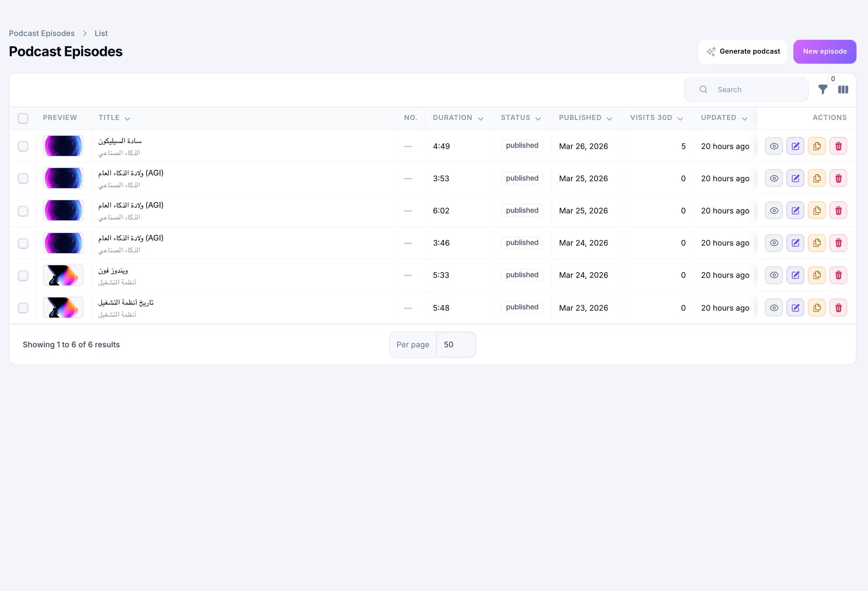The image size is (868, 591).
Task: Open preview thumbnail of 4:49 episode
Action: pyautogui.click(x=63, y=146)
